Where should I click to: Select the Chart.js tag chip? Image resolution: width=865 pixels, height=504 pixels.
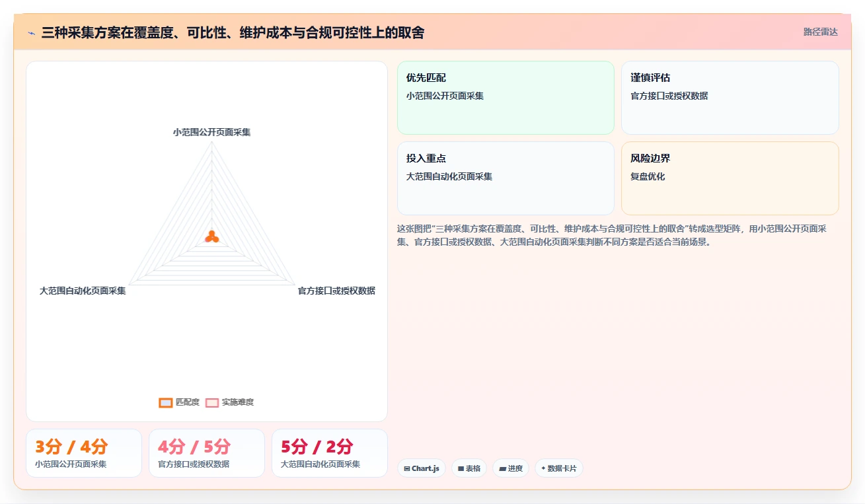pyautogui.click(x=422, y=468)
